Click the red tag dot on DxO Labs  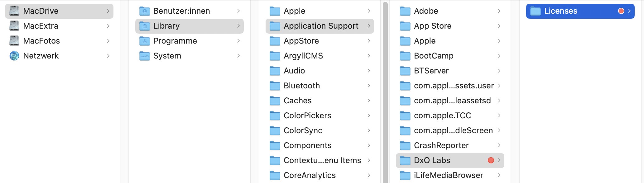pos(491,160)
